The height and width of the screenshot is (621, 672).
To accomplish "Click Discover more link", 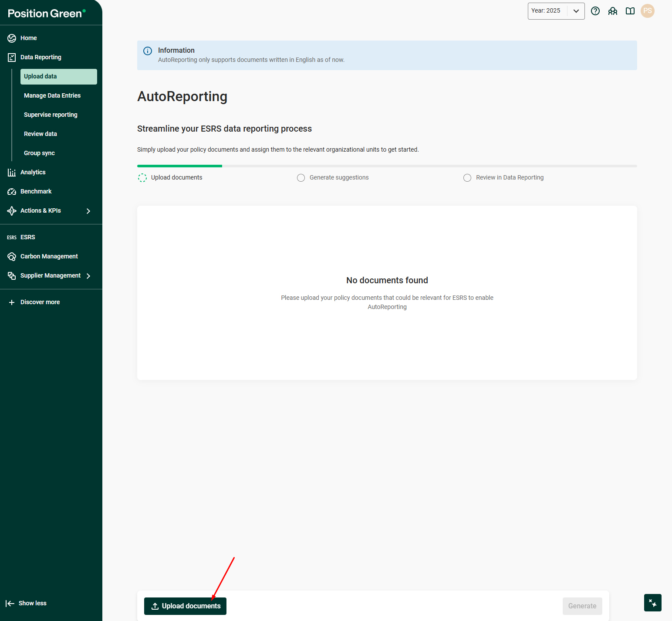I will point(40,302).
